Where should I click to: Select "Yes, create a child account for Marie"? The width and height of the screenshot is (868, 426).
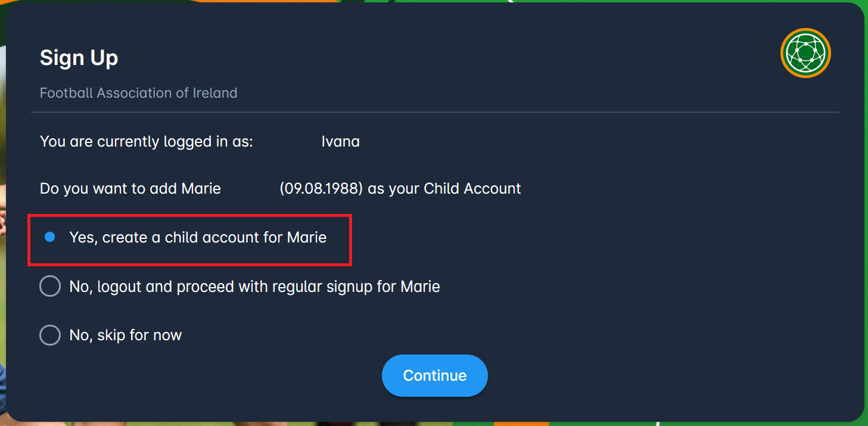tap(197, 237)
